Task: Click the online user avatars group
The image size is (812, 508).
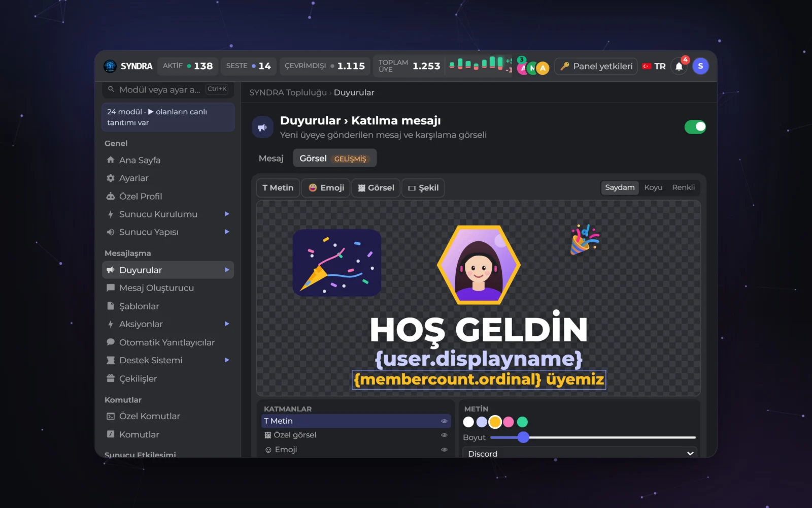Action: click(533, 67)
